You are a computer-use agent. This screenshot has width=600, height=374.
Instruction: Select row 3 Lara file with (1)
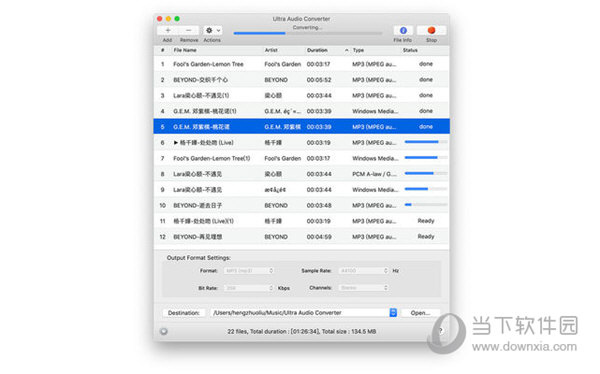pos(201,95)
